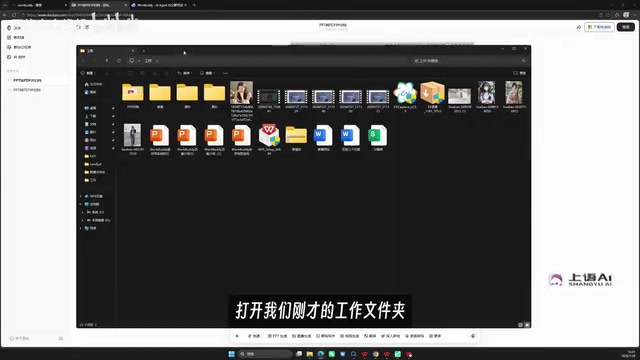Click PPT 生成 in Doubao toolbar
640x360 pixels.
click(x=278, y=336)
